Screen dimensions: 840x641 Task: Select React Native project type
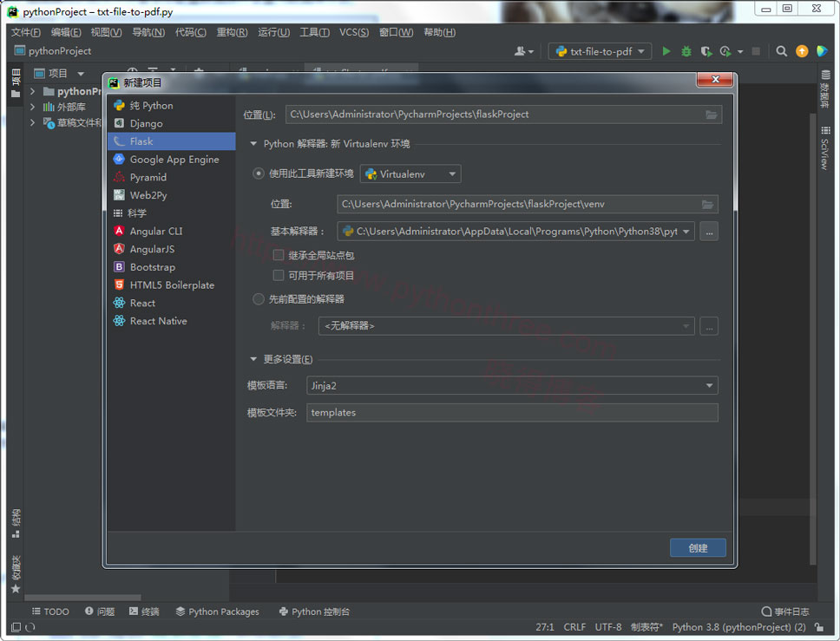coord(172,321)
